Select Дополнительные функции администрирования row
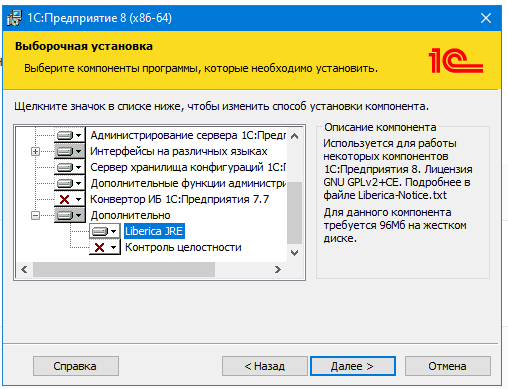 click(188, 184)
